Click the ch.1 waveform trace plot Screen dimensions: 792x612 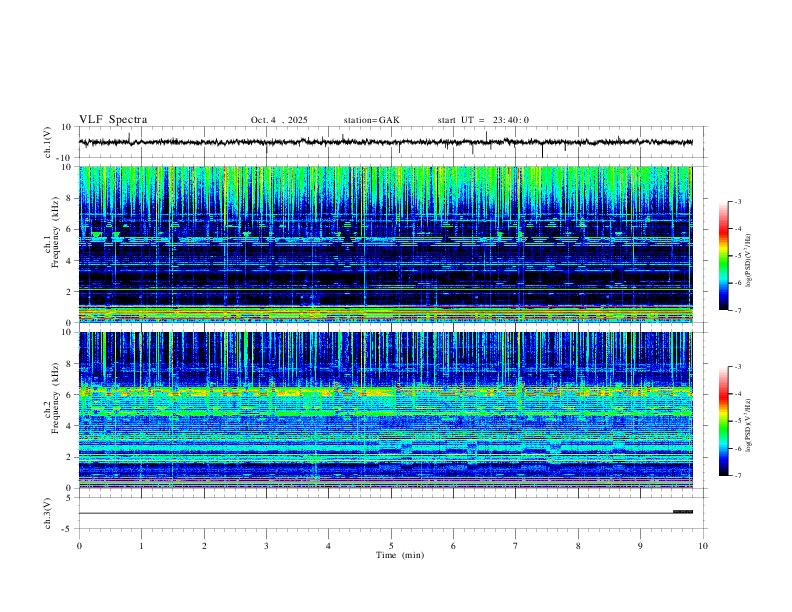[x=385, y=142]
